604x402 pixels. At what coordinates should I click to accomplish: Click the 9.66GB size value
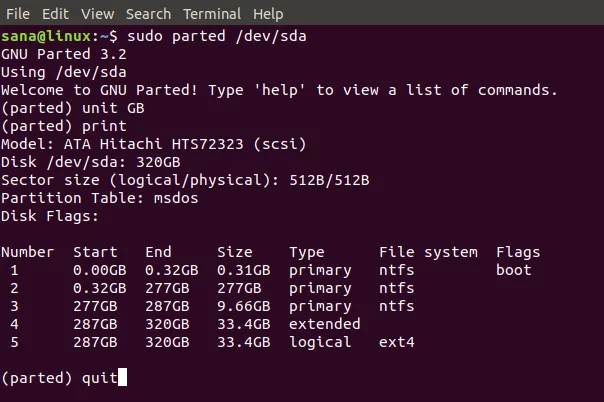tap(243, 306)
